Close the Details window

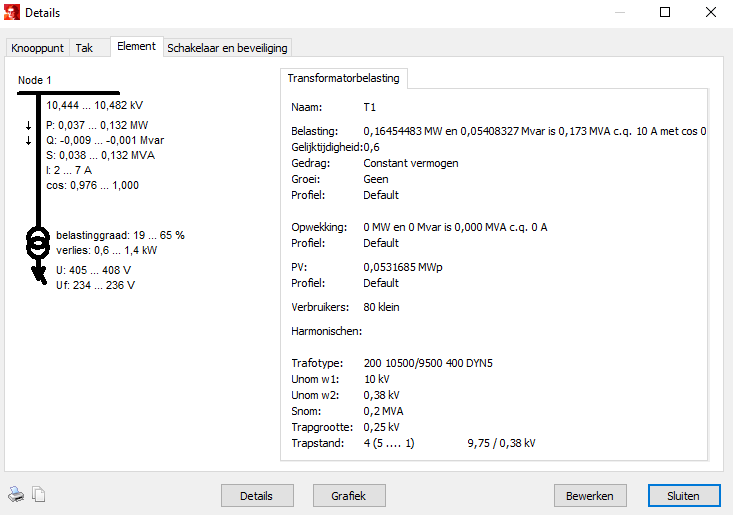pyautogui.click(x=711, y=12)
